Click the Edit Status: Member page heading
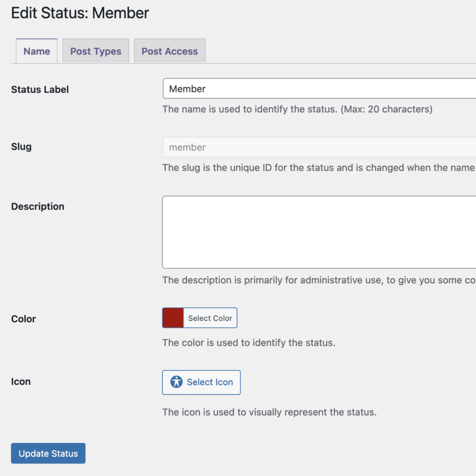This screenshot has width=476, height=476. [x=80, y=13]
